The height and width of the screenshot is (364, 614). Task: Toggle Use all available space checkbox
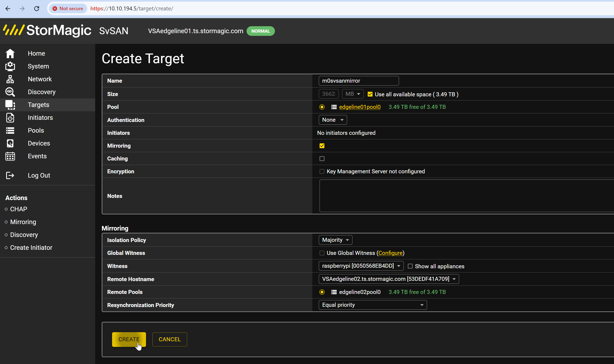370,94
